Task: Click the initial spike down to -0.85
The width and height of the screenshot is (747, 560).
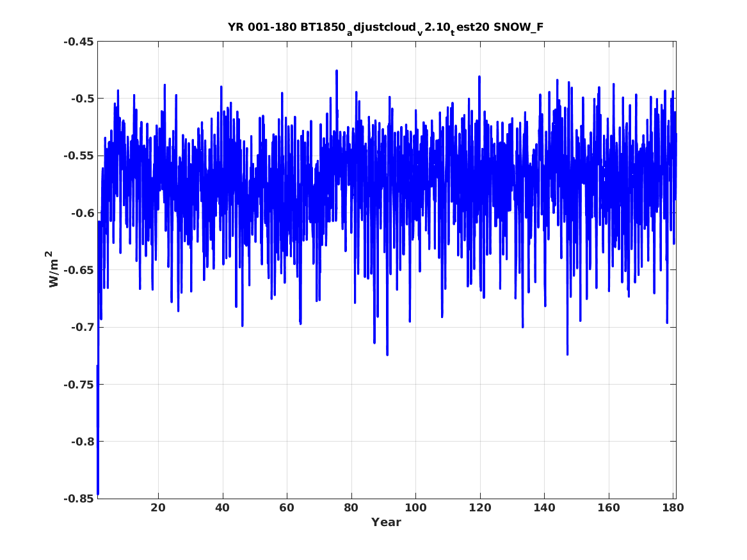Action: [x=98, y=429]
